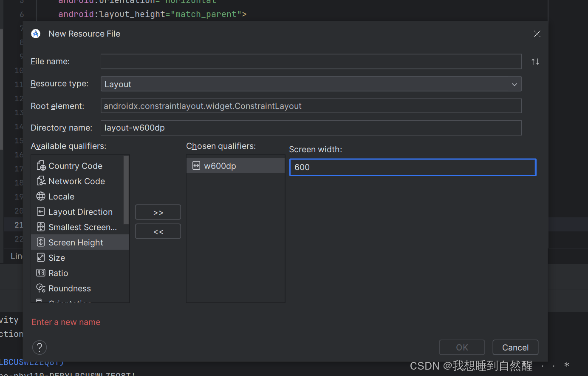The width and height of the screenshot is (588, 376).
Task: Click the Screen Height icon
Action: [x=41, y=242]
